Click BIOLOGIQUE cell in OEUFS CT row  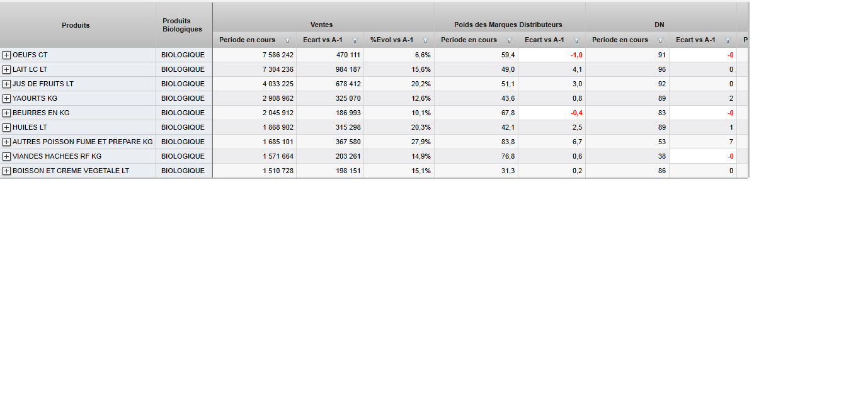(x=183, y=55)
